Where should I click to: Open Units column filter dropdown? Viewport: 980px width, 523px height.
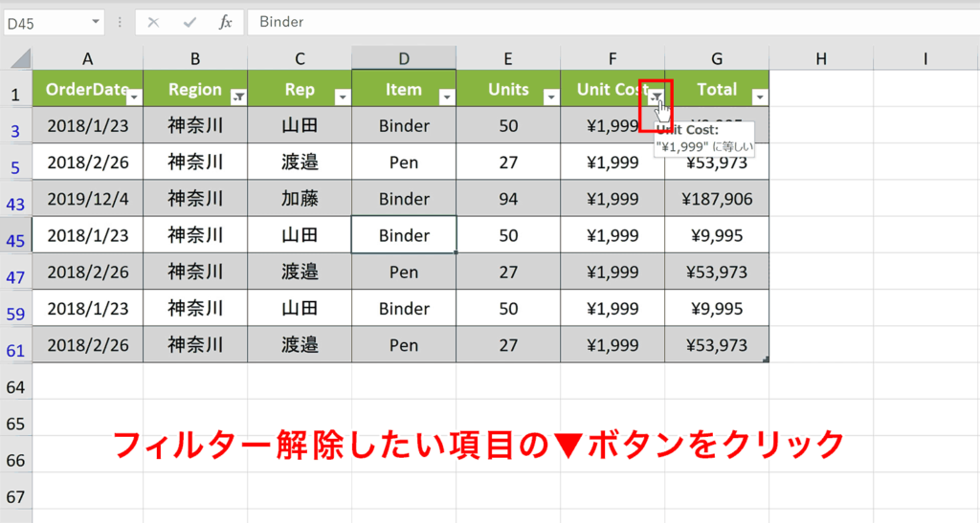tap(551, 97)
